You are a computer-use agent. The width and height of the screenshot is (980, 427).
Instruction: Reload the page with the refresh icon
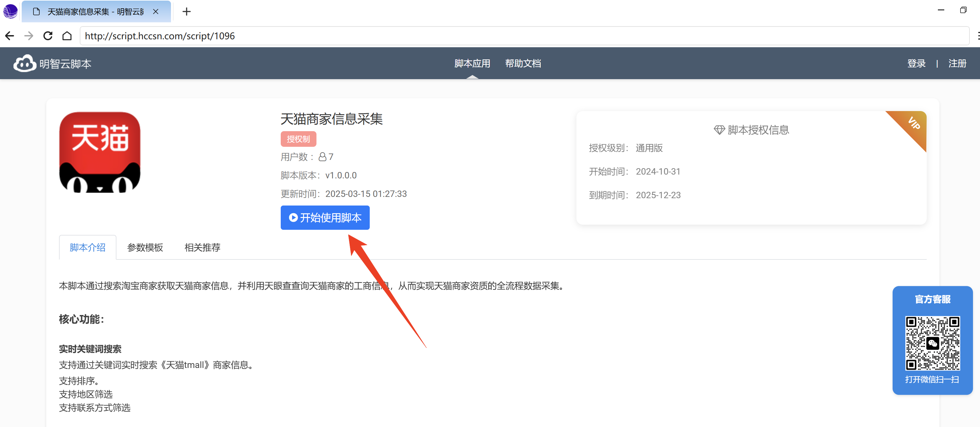pos(48,36)
